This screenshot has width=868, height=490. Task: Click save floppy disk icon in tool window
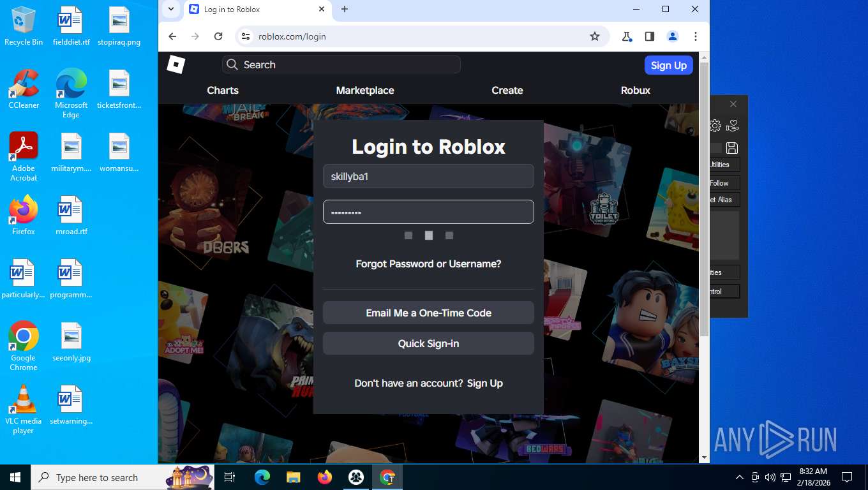coord(732,148)
